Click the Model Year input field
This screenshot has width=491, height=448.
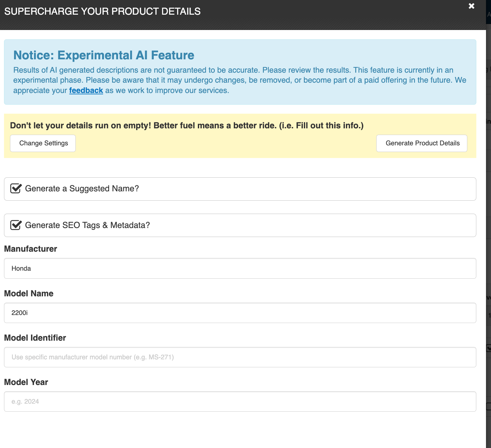coord(240,402)
